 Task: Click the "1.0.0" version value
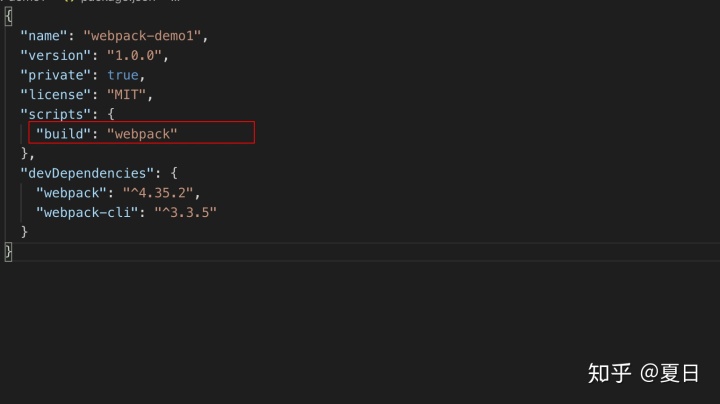135,56
